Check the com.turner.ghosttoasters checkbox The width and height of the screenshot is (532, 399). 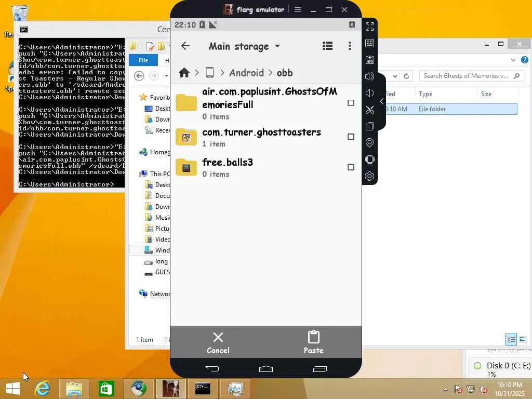pyautogui.click(x=351, y=137)
